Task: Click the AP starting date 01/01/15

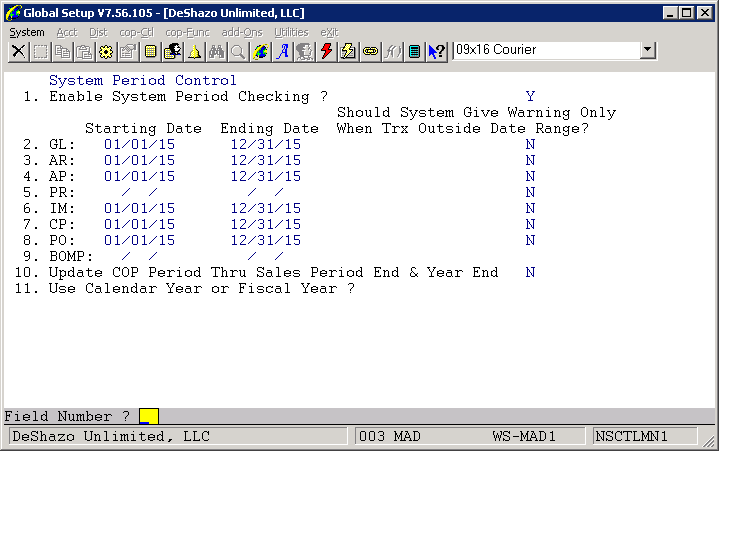Action: pos(139,177)
